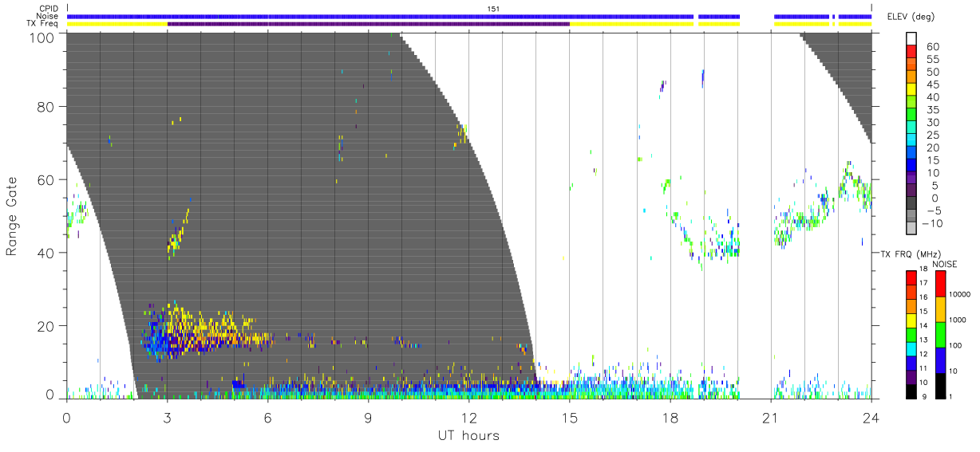
Task: Click the '10000' label on NOISE scale
Action: (x=960, y=296)
